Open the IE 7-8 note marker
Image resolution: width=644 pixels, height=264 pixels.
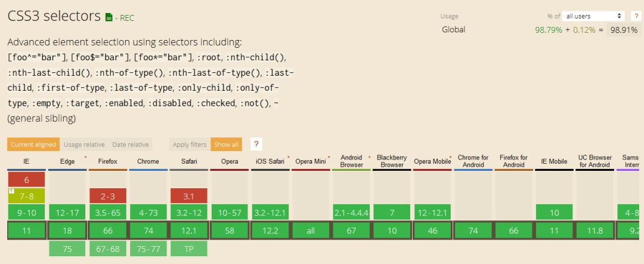pos(11,191)
